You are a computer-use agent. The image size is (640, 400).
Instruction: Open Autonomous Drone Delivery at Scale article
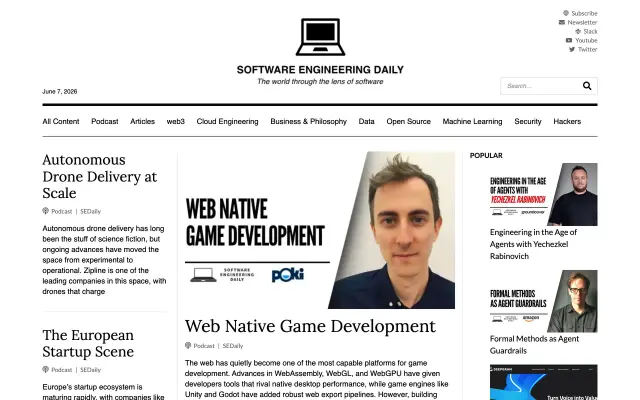100,176
